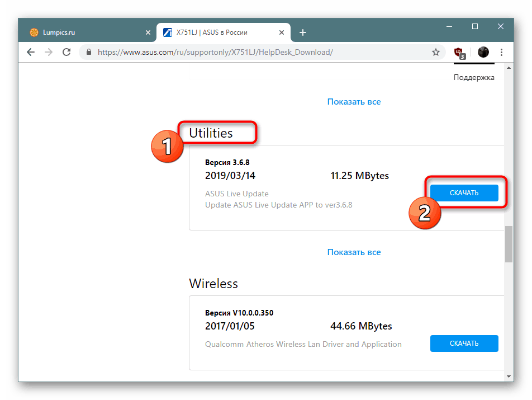This screenshot has height=400, width=532.
Task: Click the scrollbar down arrow
Action: pos(509,377)
